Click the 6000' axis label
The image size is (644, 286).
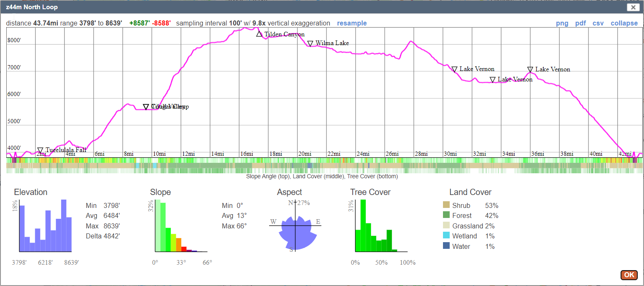14,94
